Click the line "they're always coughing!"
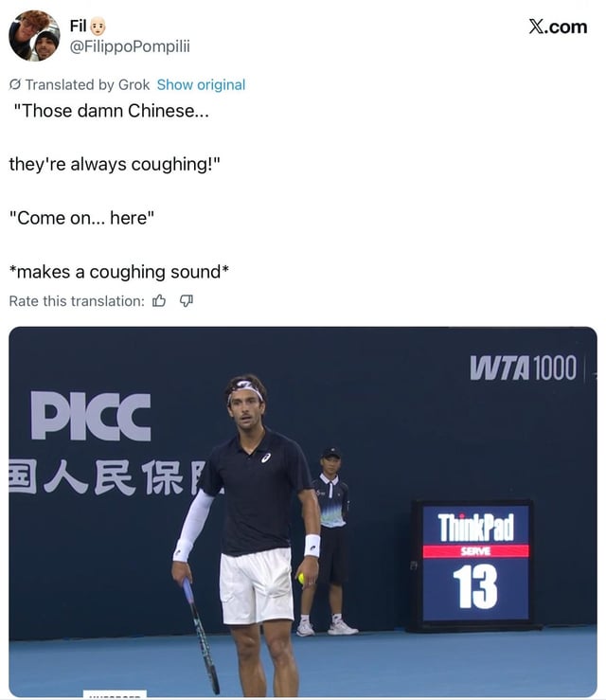This screenshot has width=606, height=700. (115, 164)
